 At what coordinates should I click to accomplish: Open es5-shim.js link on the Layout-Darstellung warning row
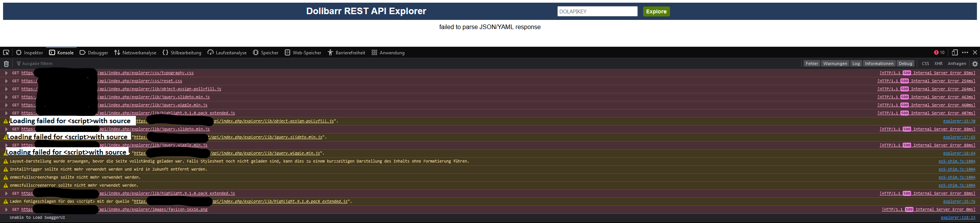click(957, 161)
